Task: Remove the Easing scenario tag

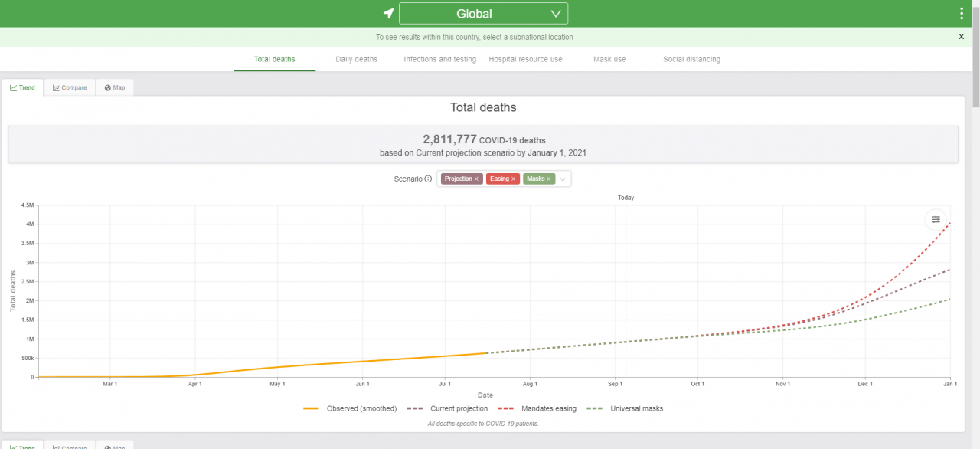Action: tap(514, 179)
